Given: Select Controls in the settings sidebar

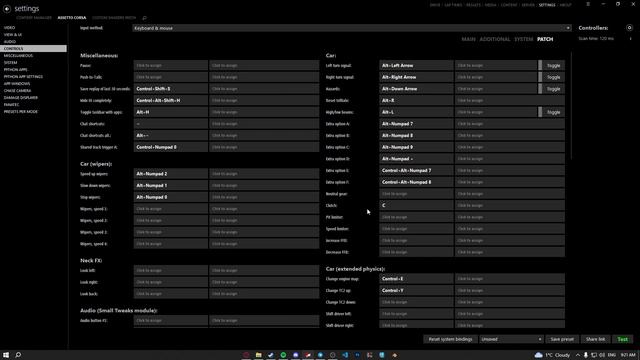Looking at the screenshot, I should (33, 49).
